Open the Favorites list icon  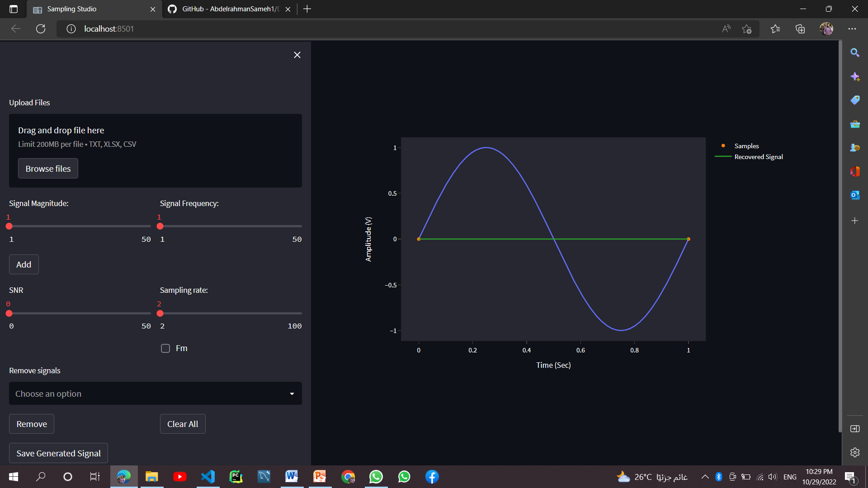[x=775, y=29]
